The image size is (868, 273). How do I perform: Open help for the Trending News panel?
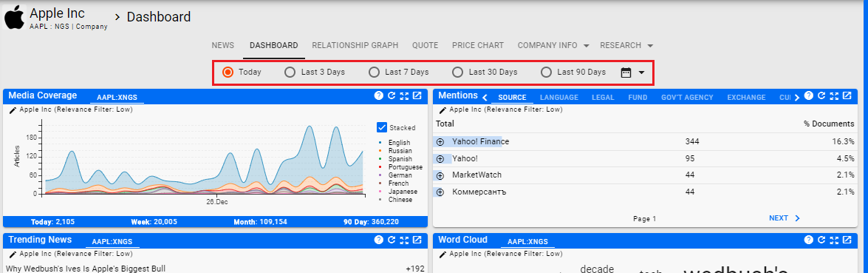pyautogui.click(x=379, y=240)
